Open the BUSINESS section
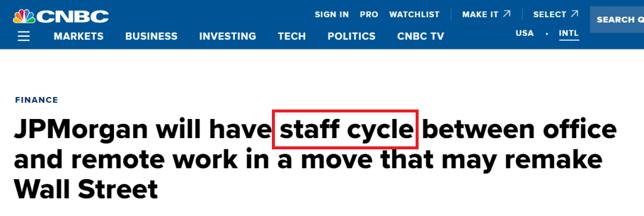644x216 pixels. (x=151, y=36)
